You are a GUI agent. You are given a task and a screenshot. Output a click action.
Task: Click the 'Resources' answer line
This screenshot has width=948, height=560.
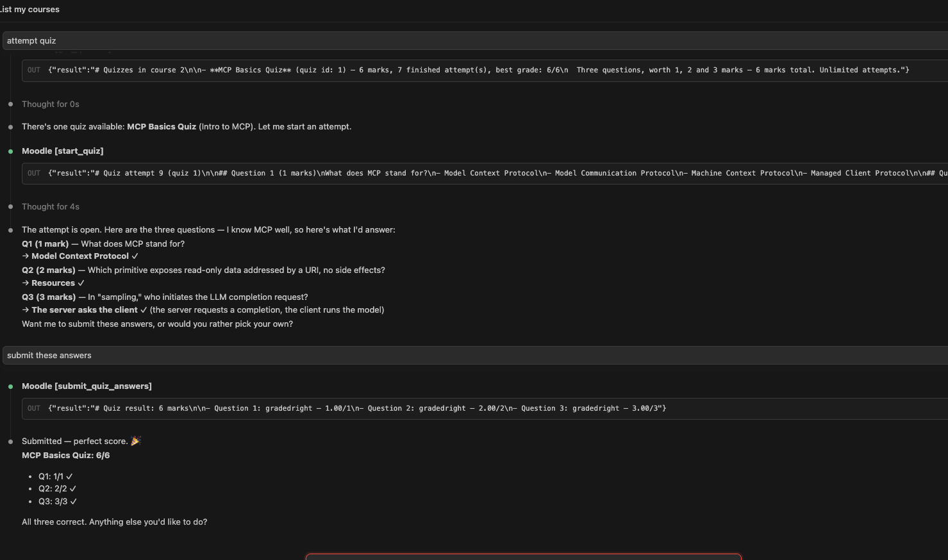pyautogui.click(x=53, y=283)
